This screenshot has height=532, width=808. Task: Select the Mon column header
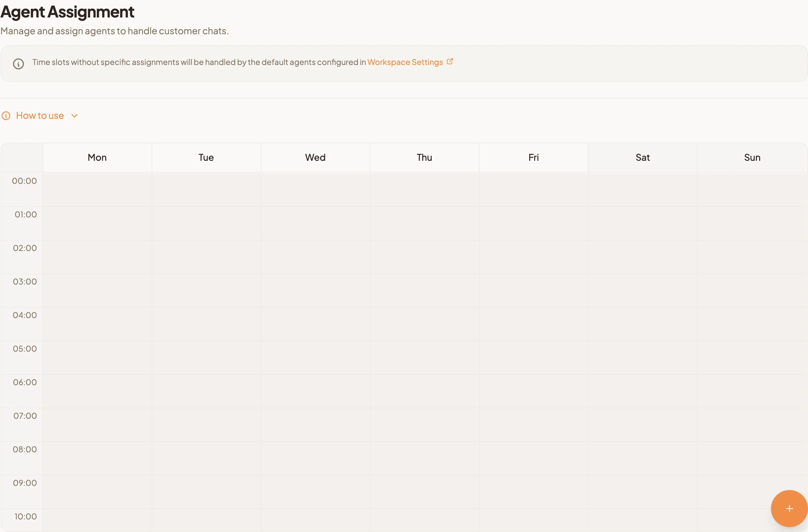[97, 158]
